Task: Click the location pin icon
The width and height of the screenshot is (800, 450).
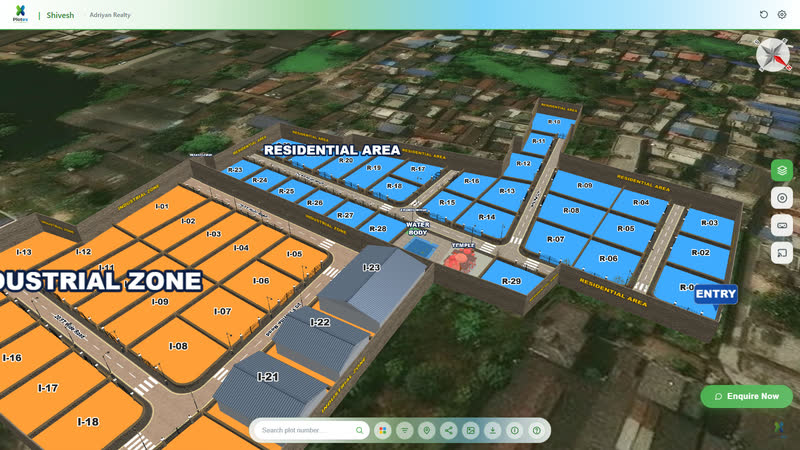Action: point(427,431)
